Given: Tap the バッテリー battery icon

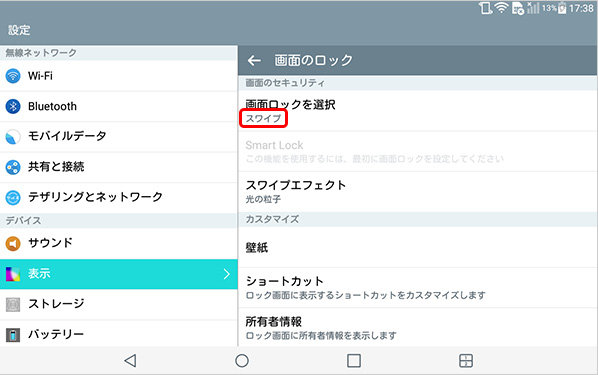Looking at the screenshot, I should point(13,335).
